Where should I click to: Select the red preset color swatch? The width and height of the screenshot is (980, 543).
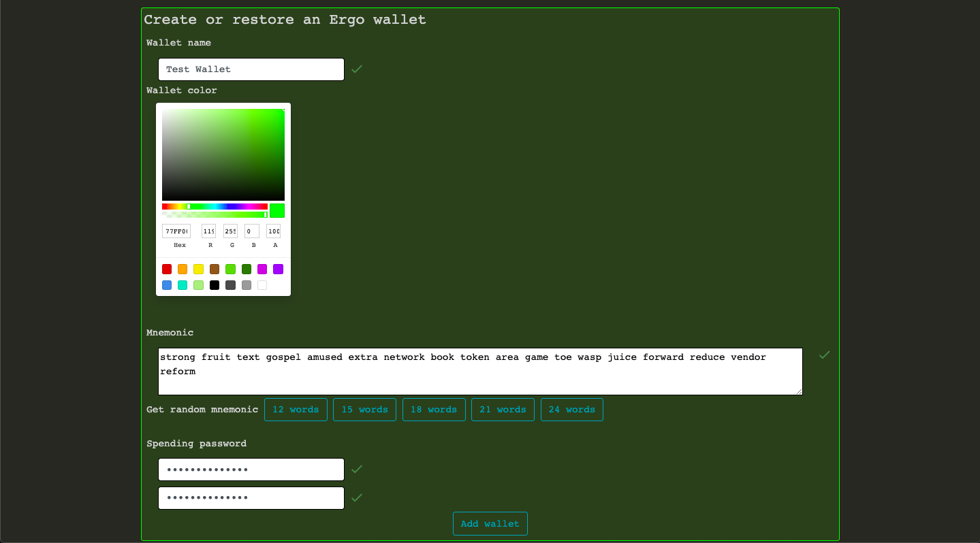tap(167, 269)
